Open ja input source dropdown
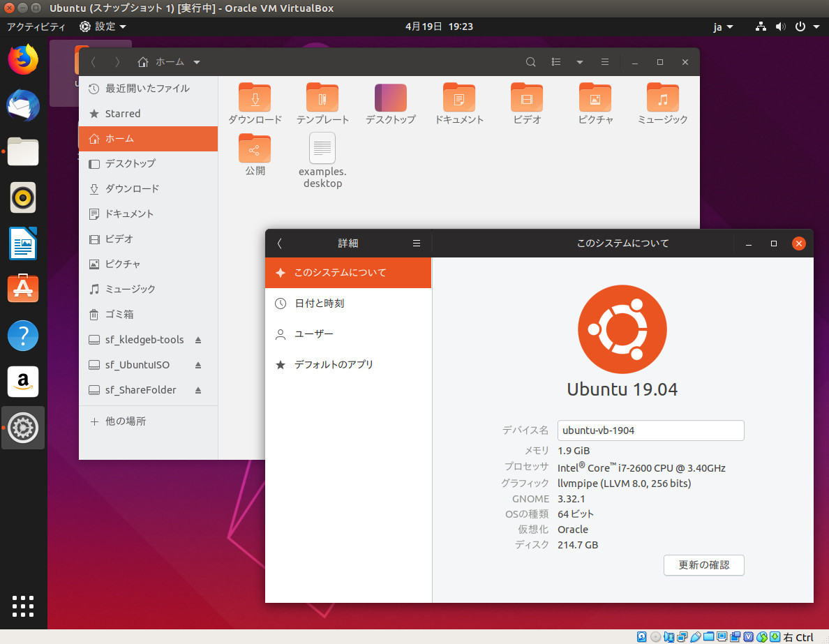 coord(723,27)
